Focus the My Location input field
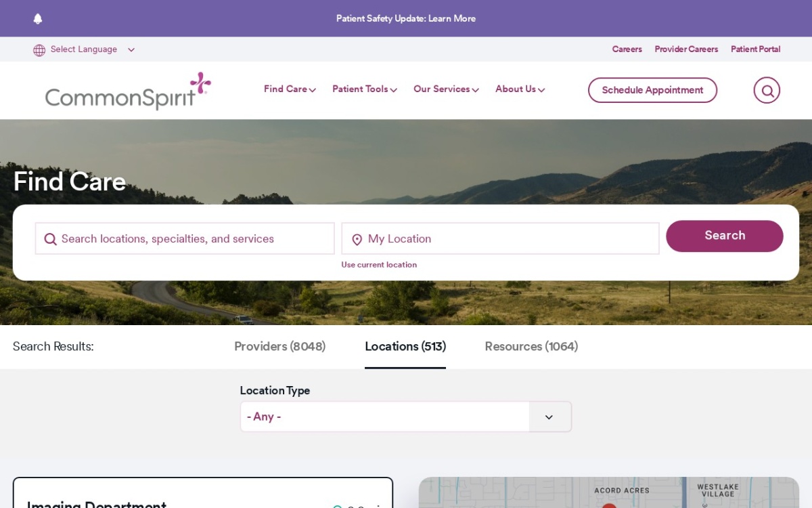This screenshot has width=812, height=508. 500,238
